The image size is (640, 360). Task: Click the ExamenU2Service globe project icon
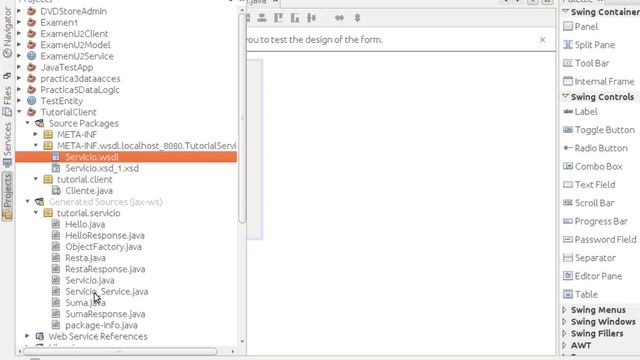tap(31, 56)
